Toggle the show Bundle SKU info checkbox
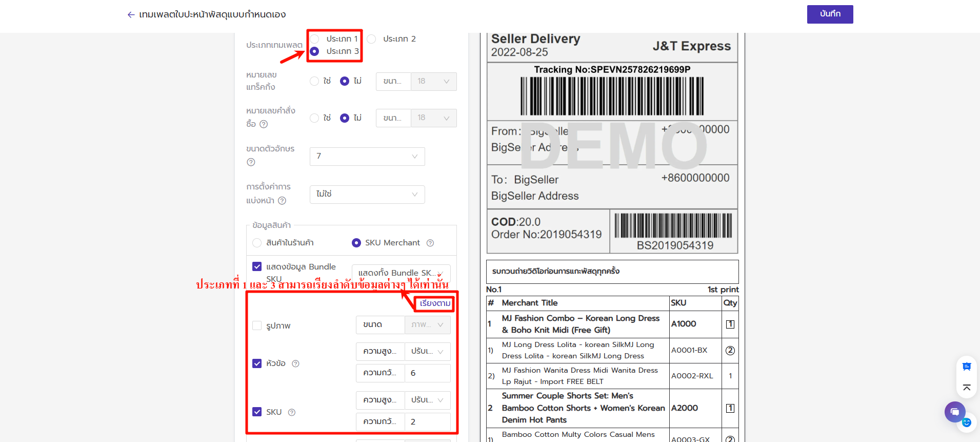Viewport: 980px width, 442px height. pos(257,266)
